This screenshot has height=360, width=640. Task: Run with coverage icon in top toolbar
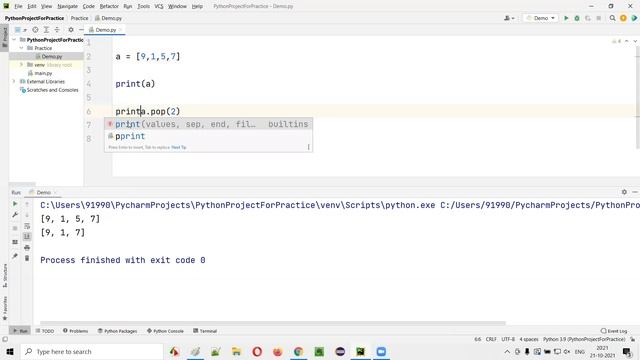click(588, 18)
